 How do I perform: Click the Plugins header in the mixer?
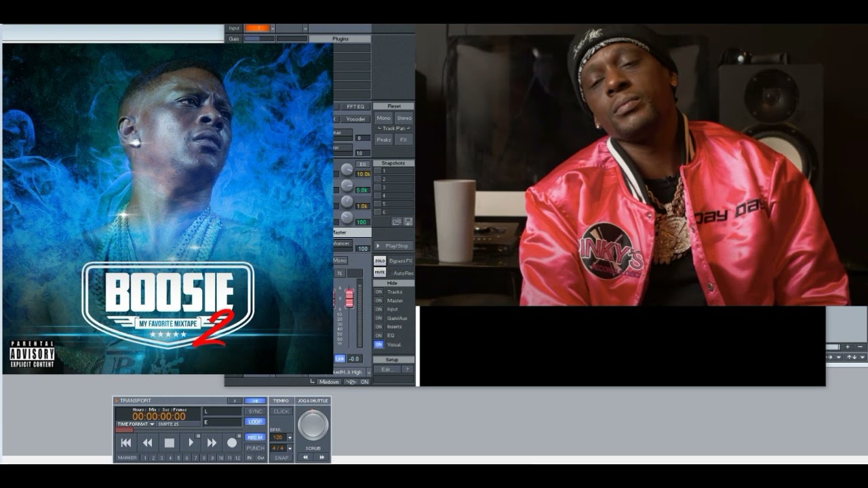(x=340, y=39)
